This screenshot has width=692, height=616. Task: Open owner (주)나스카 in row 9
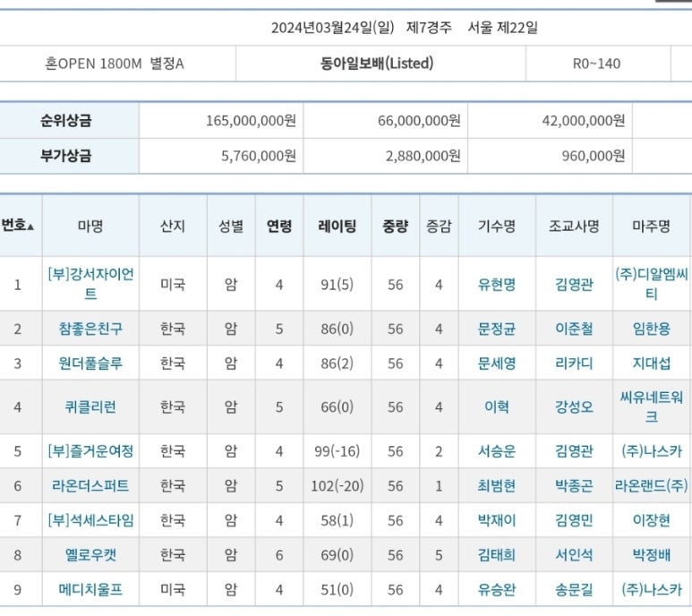pyautogui.click(x=652, y=589)
